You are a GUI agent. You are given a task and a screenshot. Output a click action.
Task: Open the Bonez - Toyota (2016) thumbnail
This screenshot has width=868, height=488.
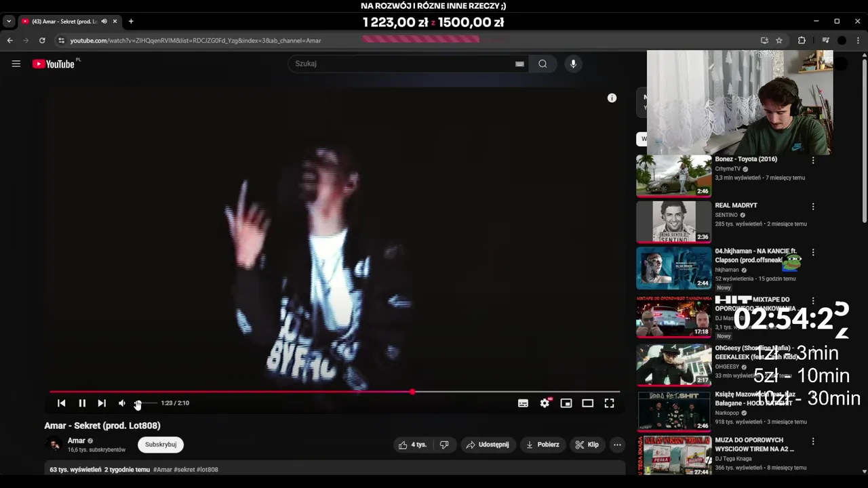click(x=674, y=176)
